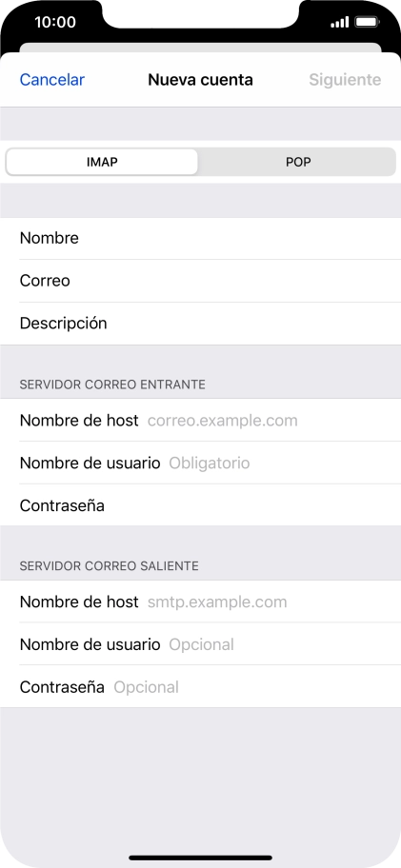Switch to the POP segment
The height and width of the screenshot is (868, 401).
298,162
